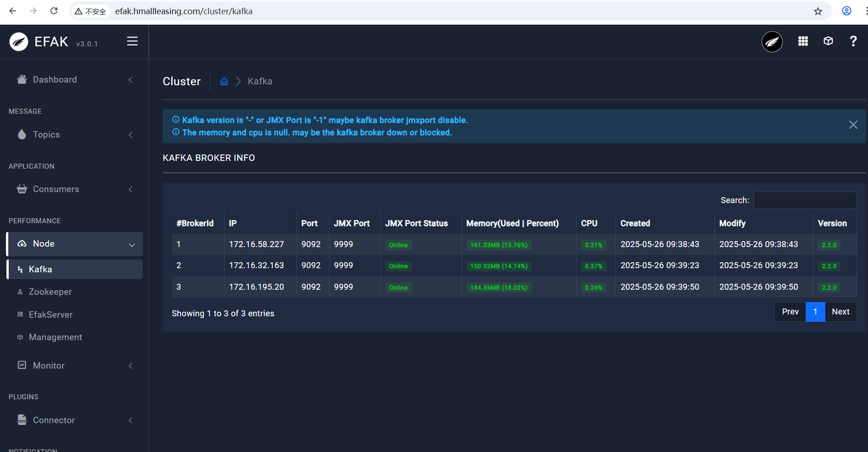Select EfakServer in the sidebar
This screenshot has height=452, width=868.
pyautogui.click(x=50, y=315)
